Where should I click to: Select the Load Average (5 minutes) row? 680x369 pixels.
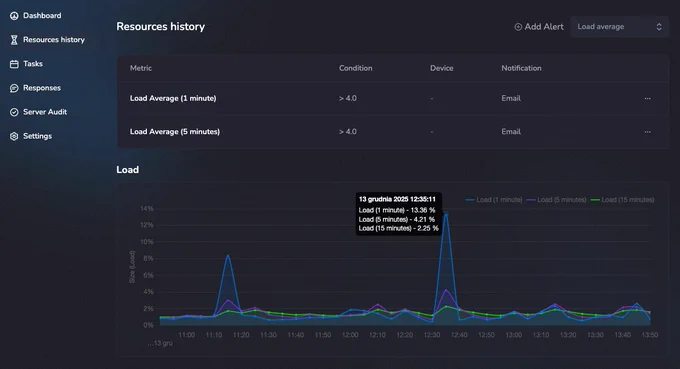pos(392,132)
